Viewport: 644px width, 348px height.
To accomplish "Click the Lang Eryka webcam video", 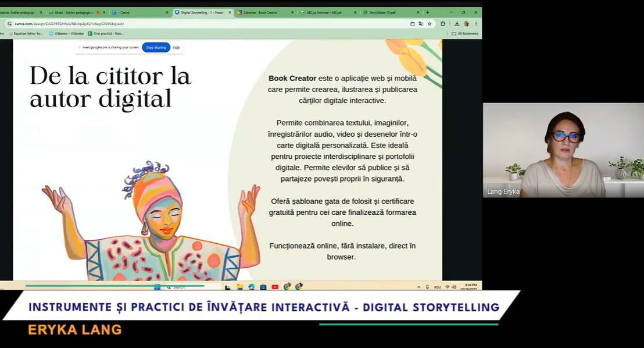I will pos(563,150).
